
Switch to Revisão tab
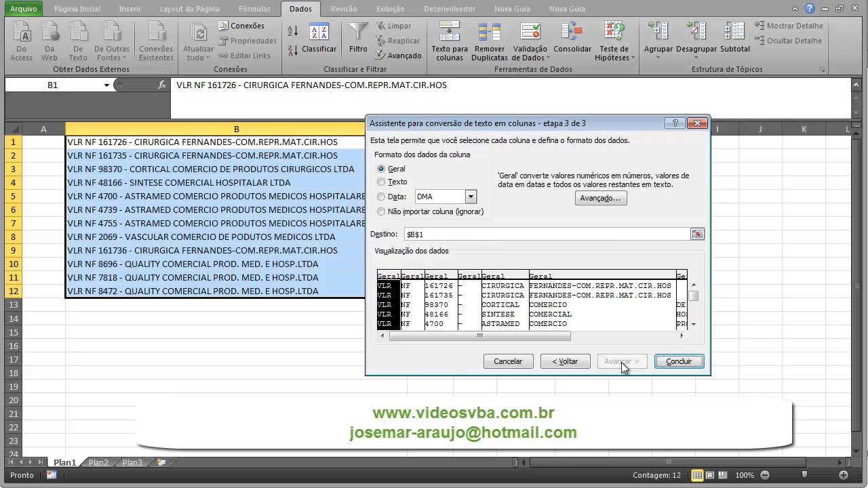344,9
